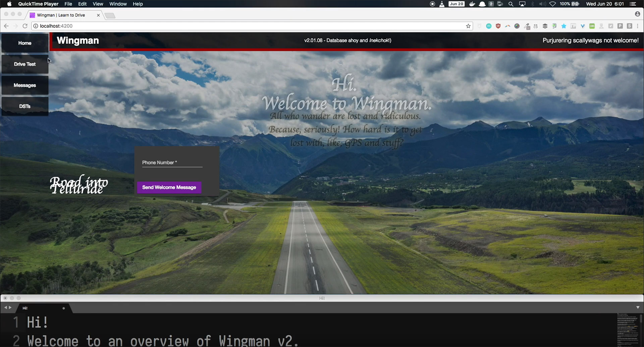Open the Messages sidebar button
This screenshot has width=644, height=347.
(x=25, y=85)
